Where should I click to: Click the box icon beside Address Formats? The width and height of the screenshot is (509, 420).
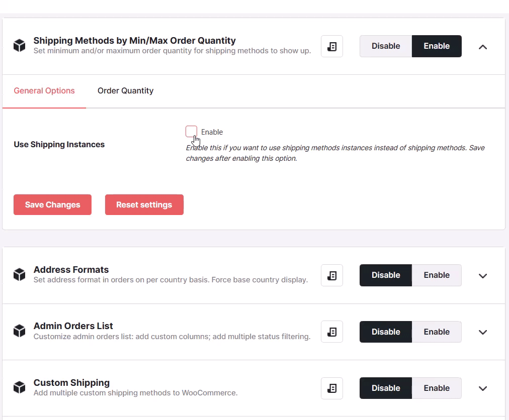20,274
